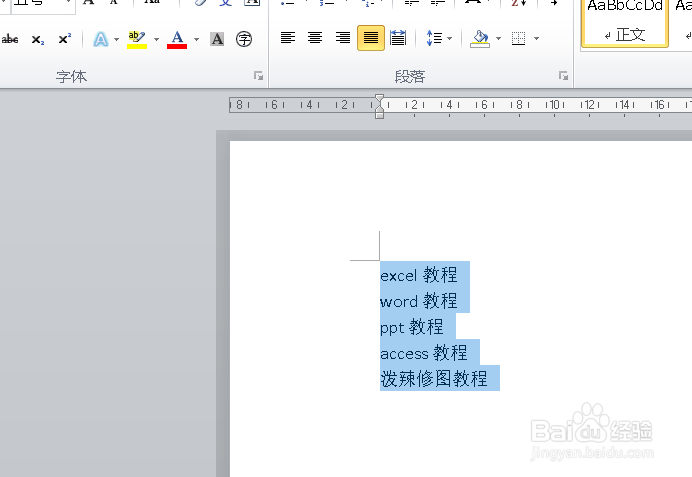This screenshot has width=692, height=477.
Task: Click the line and paragraph spacing icon
Action: [434, 38]
